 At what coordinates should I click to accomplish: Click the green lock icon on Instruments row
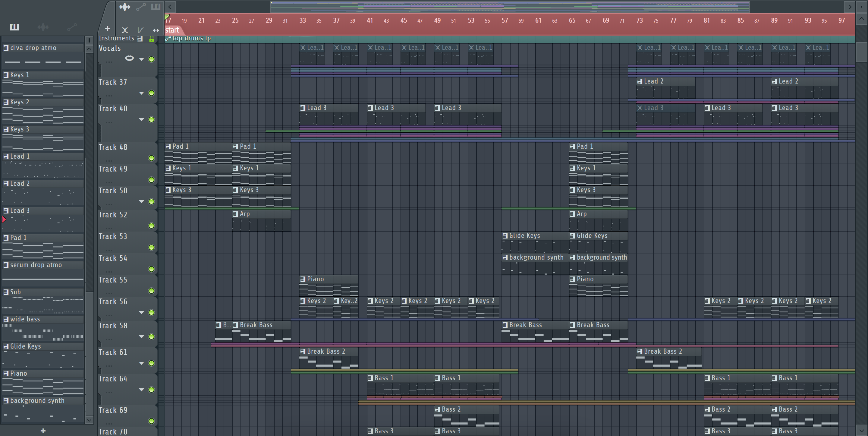pos(152,39)
